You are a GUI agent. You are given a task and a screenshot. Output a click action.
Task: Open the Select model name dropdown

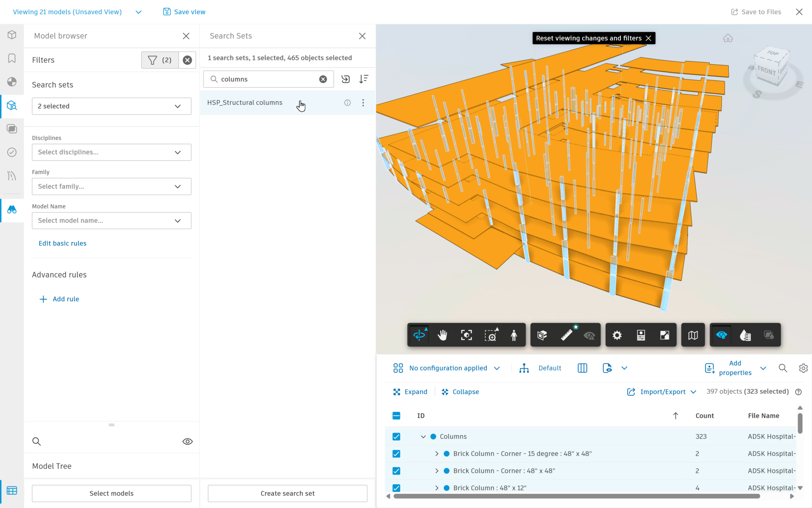[111, 220]
